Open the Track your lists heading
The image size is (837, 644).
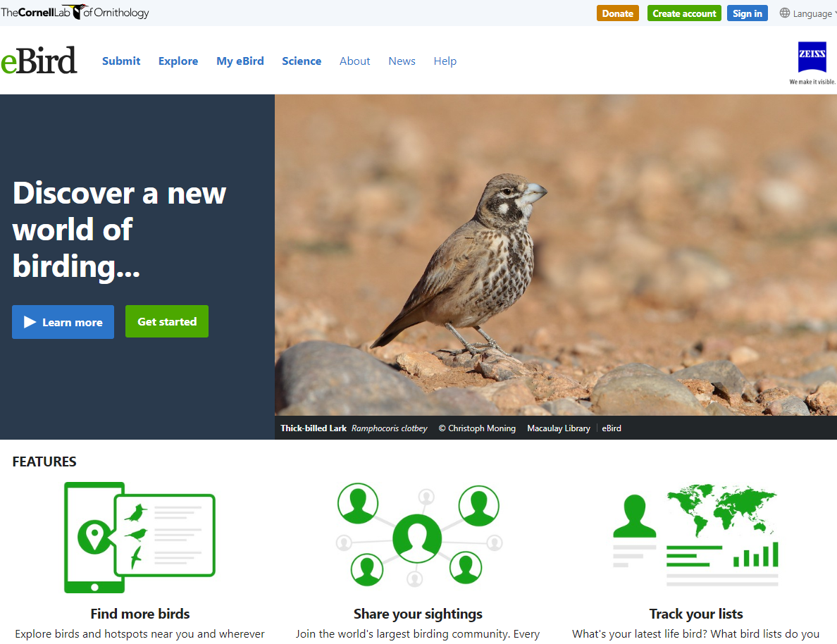tap(696, 614)
